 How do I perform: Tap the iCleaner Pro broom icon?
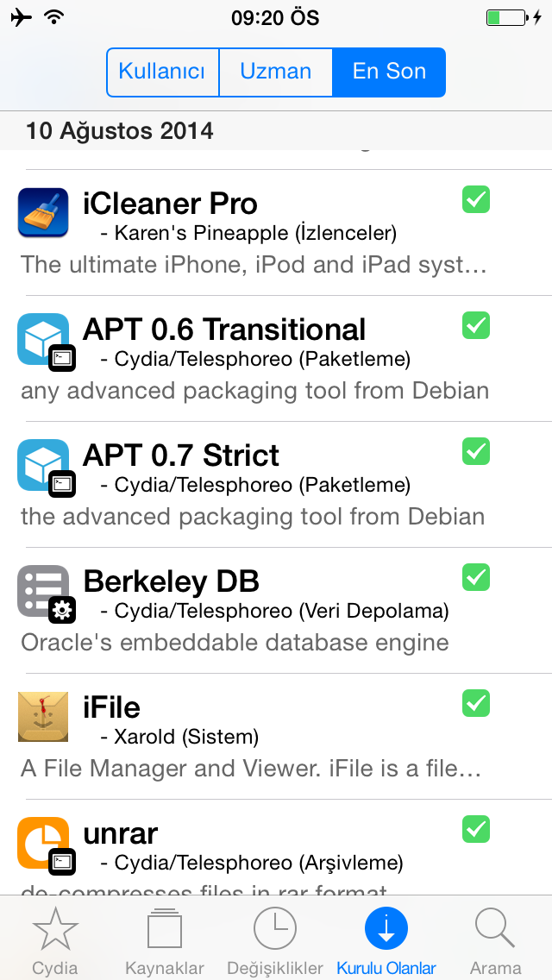43,212
